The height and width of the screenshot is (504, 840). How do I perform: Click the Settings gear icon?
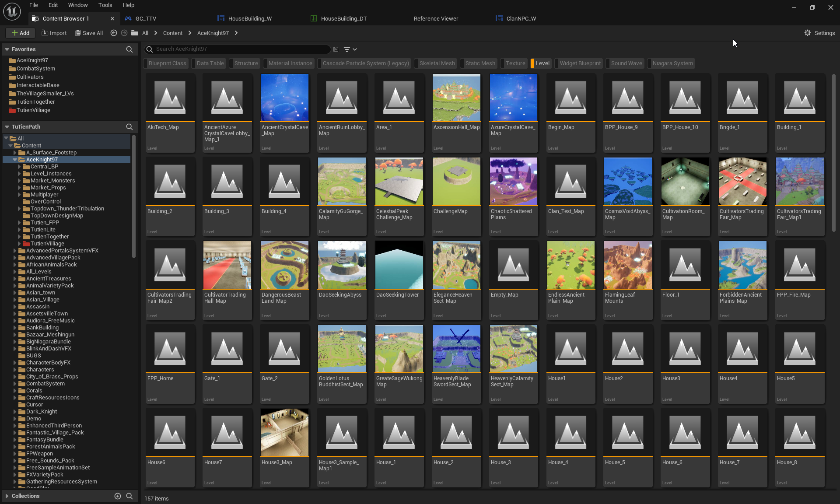808,33
